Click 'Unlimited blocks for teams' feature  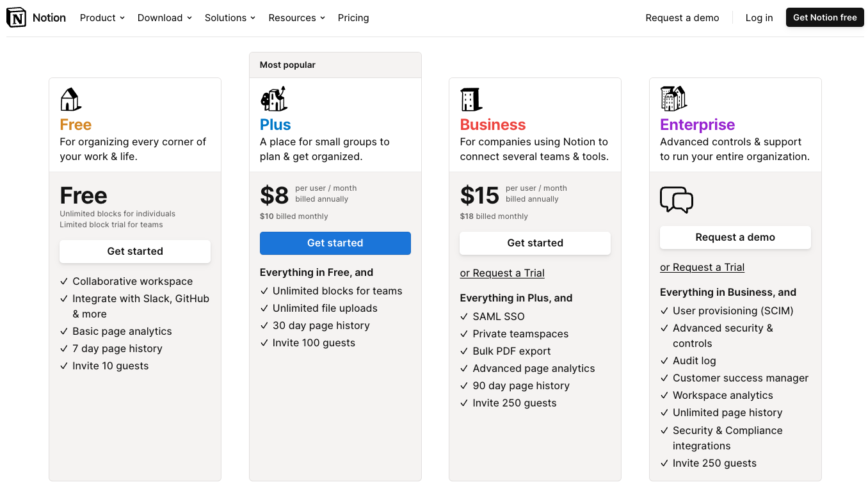point(337,291)
